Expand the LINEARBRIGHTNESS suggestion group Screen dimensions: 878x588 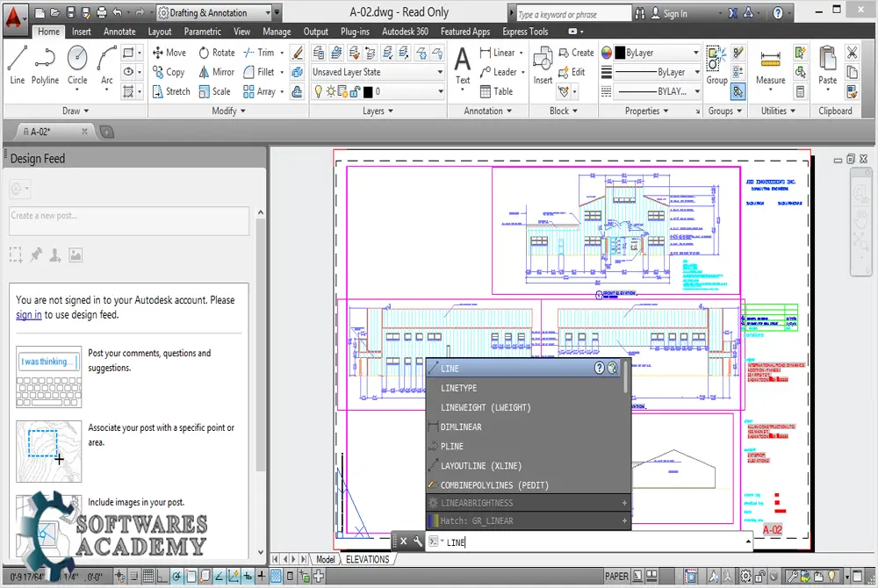coord(623,503)
